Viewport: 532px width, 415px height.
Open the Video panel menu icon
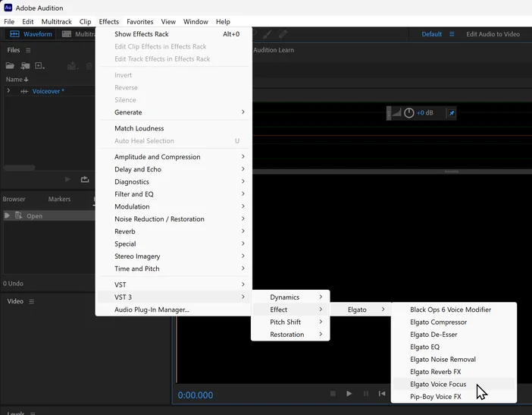32,301
